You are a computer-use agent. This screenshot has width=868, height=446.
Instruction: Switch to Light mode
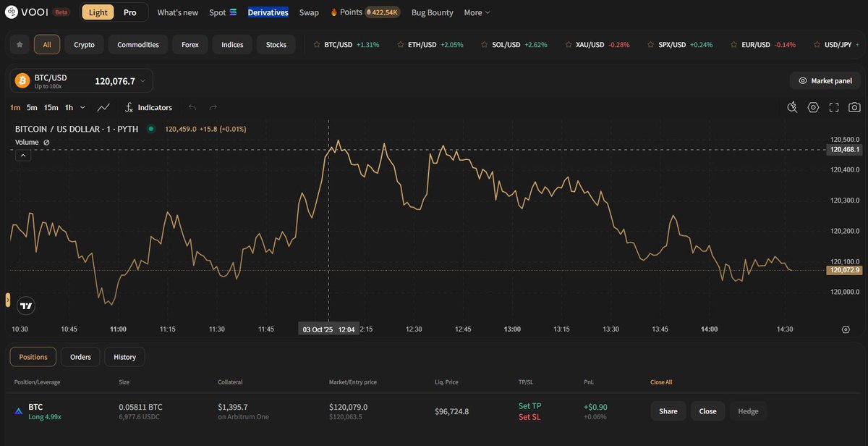[98, 12]
